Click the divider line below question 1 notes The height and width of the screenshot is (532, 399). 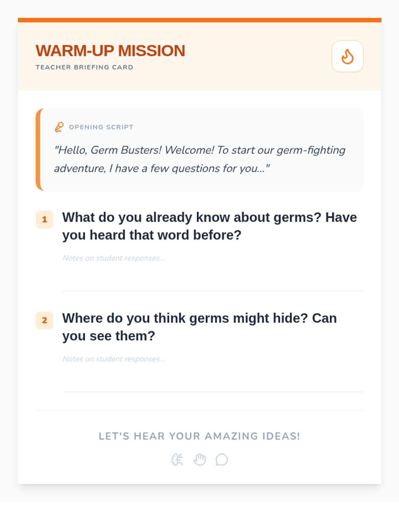click(x=213, y=291)
